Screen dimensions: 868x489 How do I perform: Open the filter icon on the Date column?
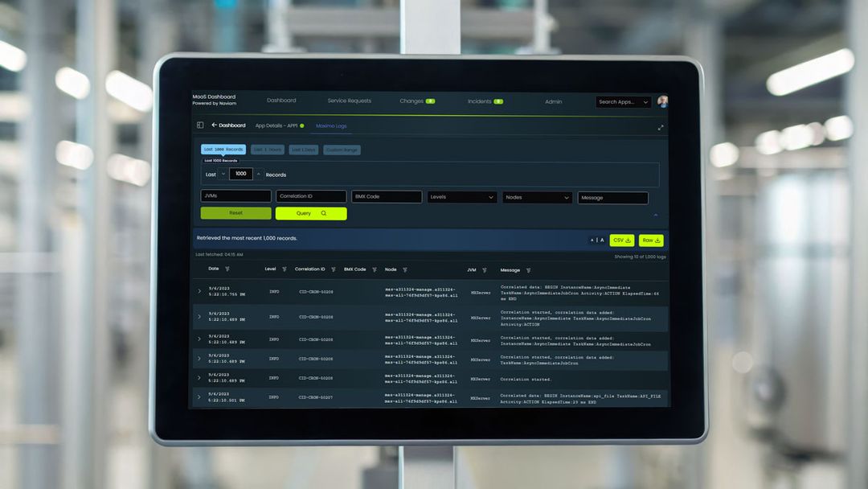[227, 270]
